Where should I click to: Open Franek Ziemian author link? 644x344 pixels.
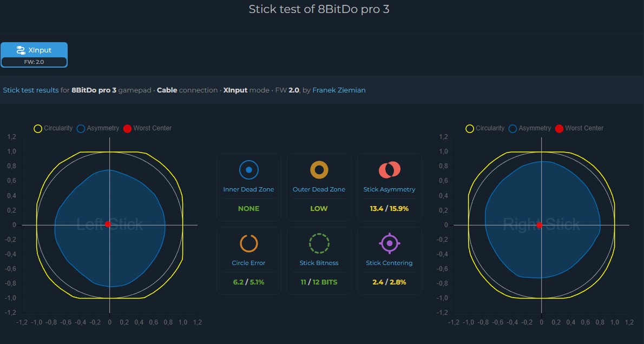[339, 90]
